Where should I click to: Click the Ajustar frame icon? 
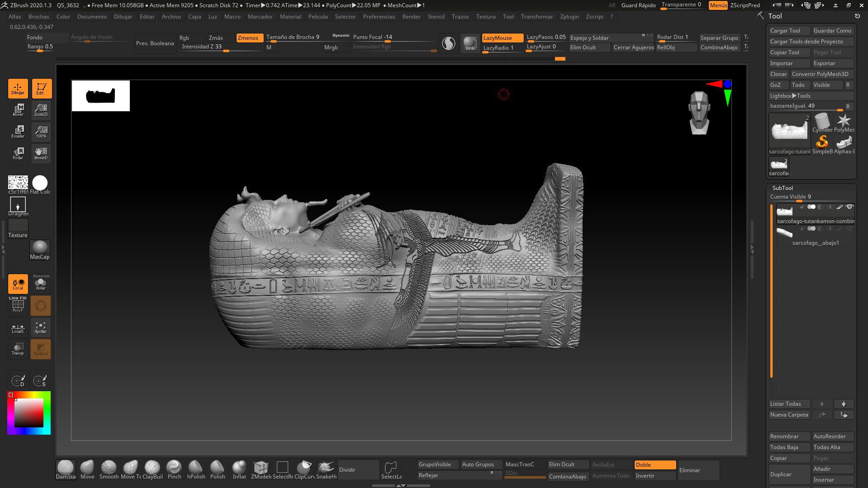tap(41, 327)
